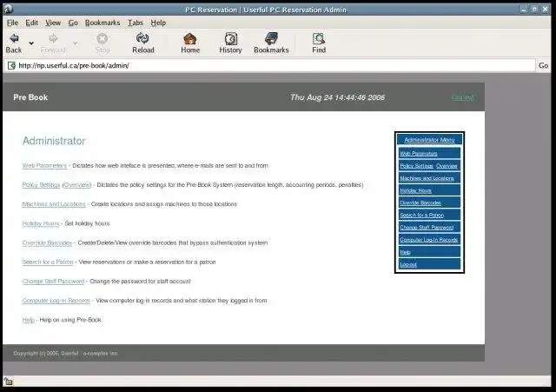Open Machines and Locations in main list

point(54,204)
